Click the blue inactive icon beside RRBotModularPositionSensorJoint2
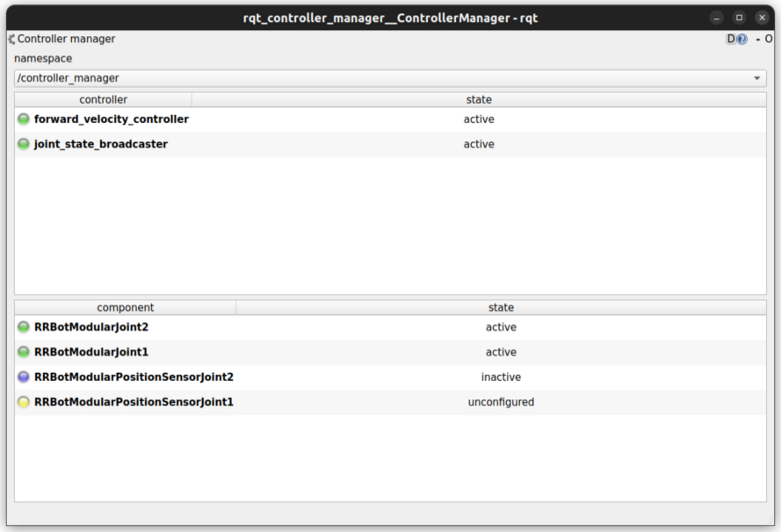781x532 pixels. coord(22,377)
